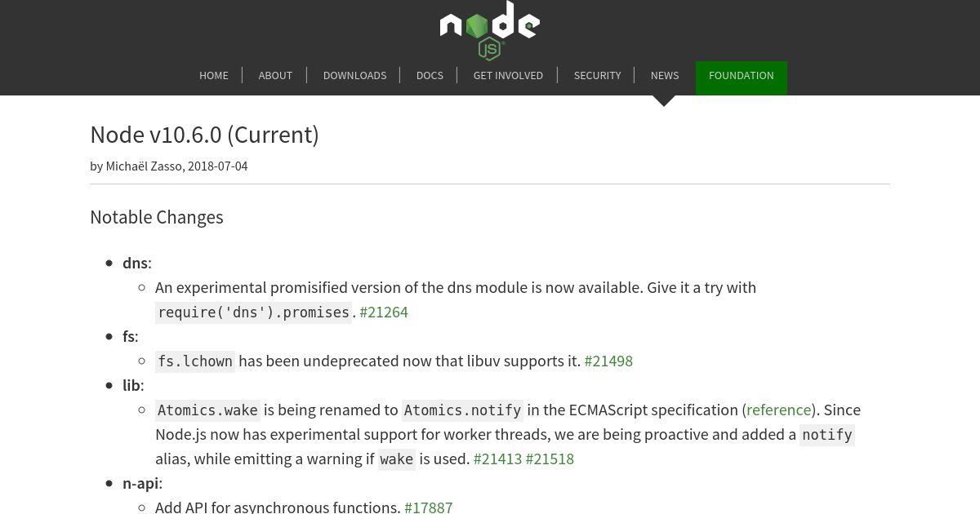Click the Node.js logo
The height and width of the screenshot is (514, 980).
tap(490, 30)
